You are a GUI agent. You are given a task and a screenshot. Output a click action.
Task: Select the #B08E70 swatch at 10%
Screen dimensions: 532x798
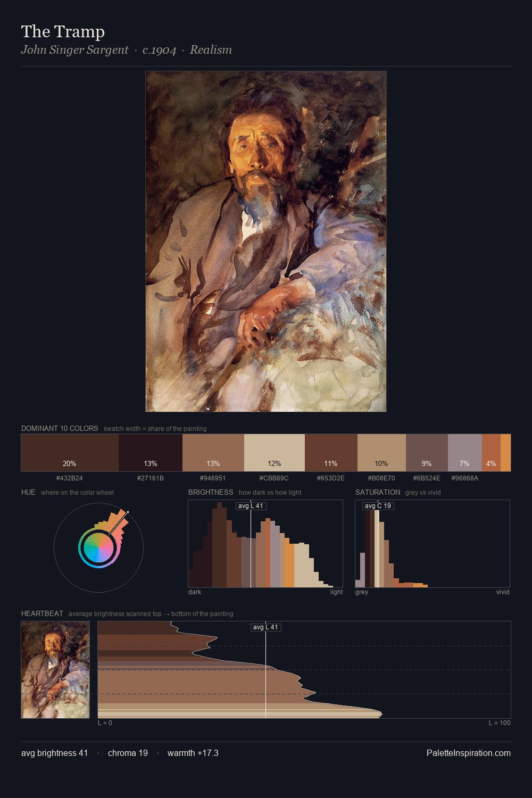tap(381, 453)
